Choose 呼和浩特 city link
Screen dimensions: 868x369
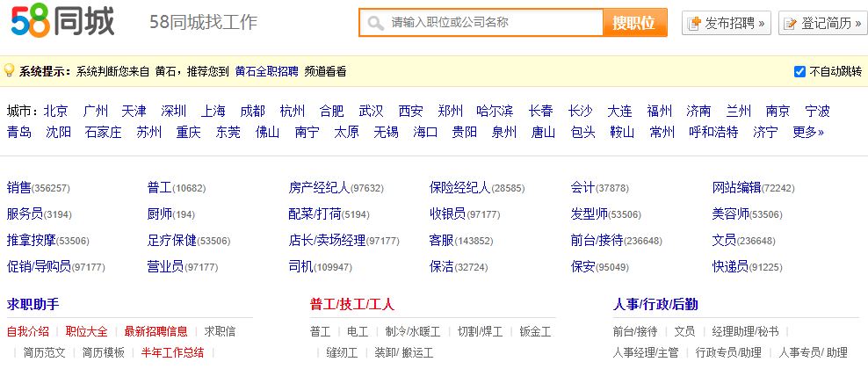(713, 132)
